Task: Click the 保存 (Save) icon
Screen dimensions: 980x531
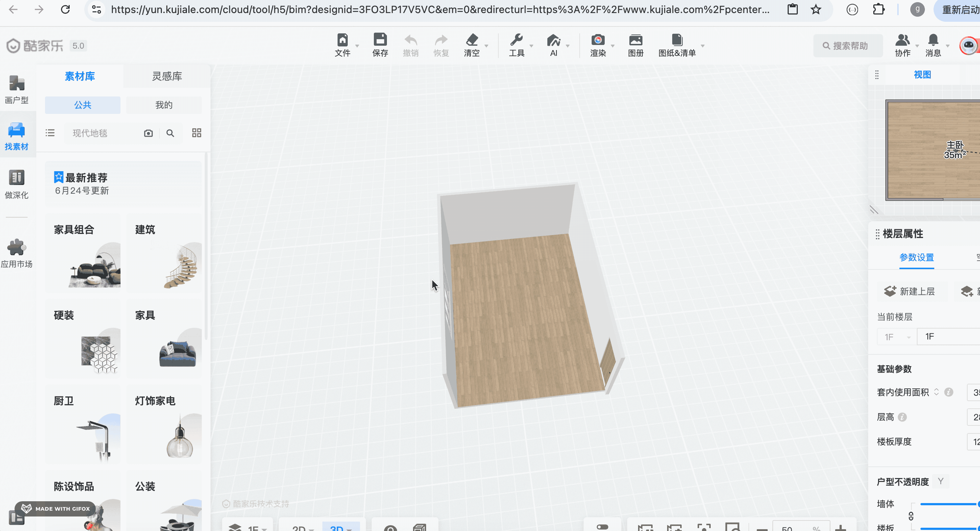Action: click(380, 40)
